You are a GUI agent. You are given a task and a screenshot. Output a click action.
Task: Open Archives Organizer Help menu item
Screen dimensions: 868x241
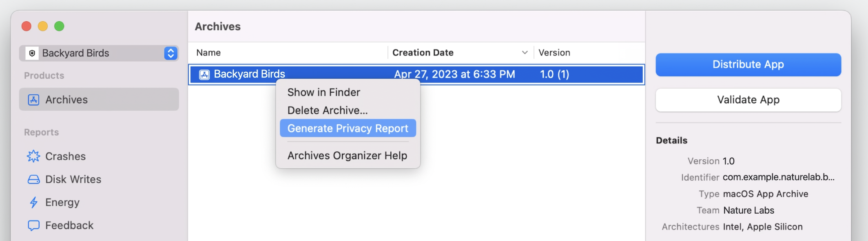348,156
